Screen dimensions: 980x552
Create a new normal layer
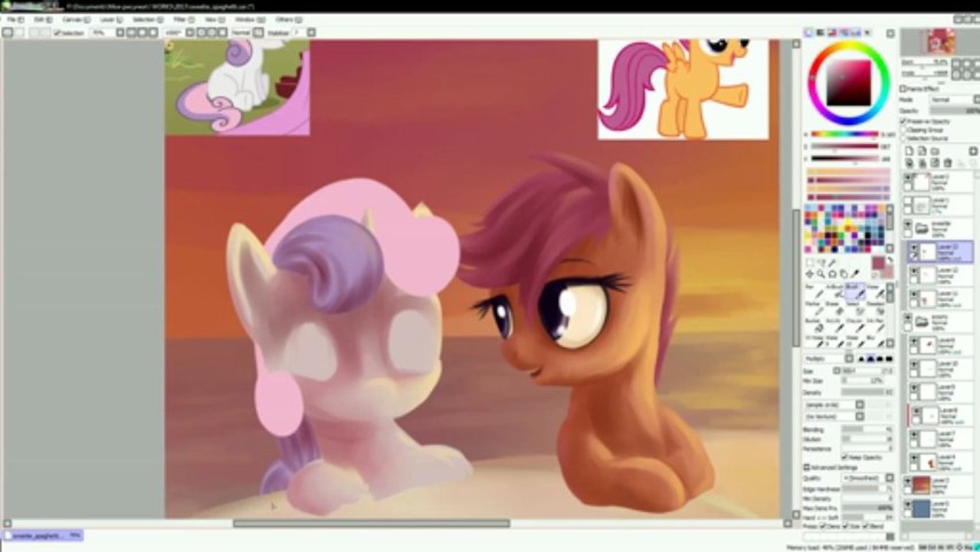click(910, 151)
